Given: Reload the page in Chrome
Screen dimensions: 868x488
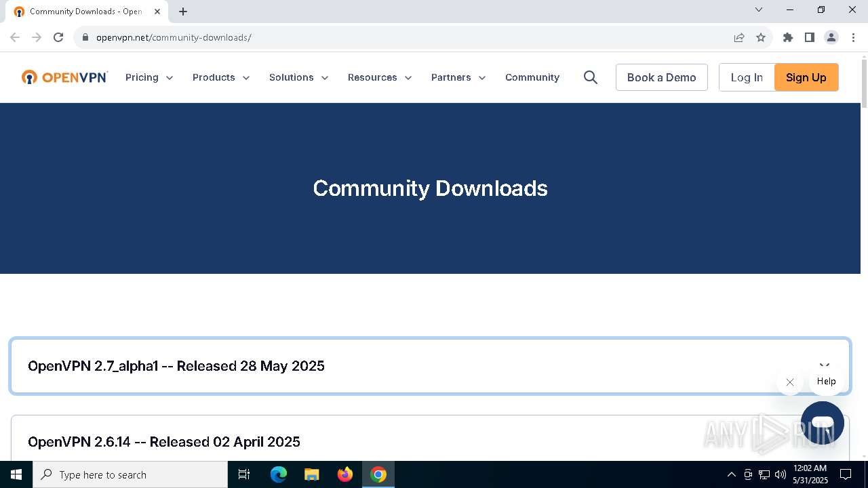Looking at the screenshot, I should [x=58, y=37].
